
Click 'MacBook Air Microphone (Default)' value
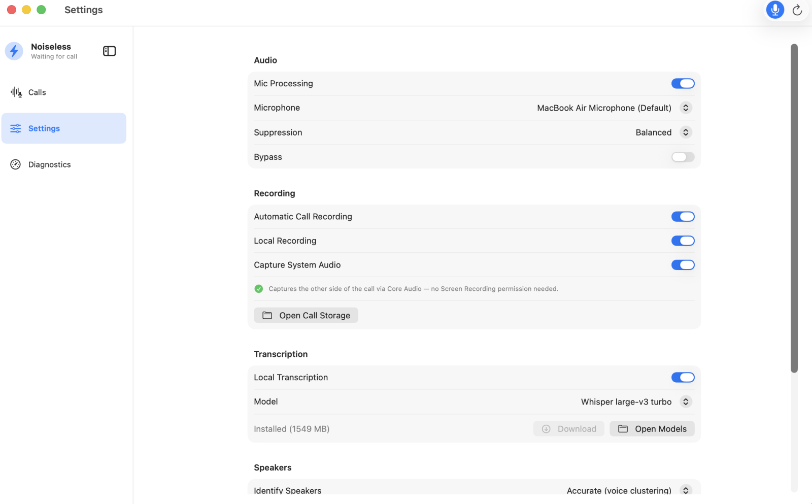(x=604, y=108)
